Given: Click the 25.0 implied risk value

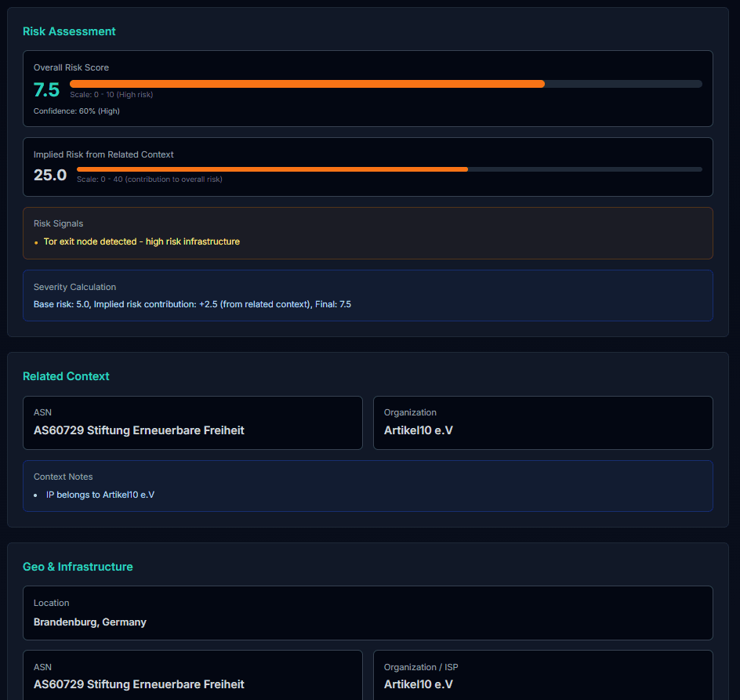Looking at the screenshot, I should (x=50, y=175).
